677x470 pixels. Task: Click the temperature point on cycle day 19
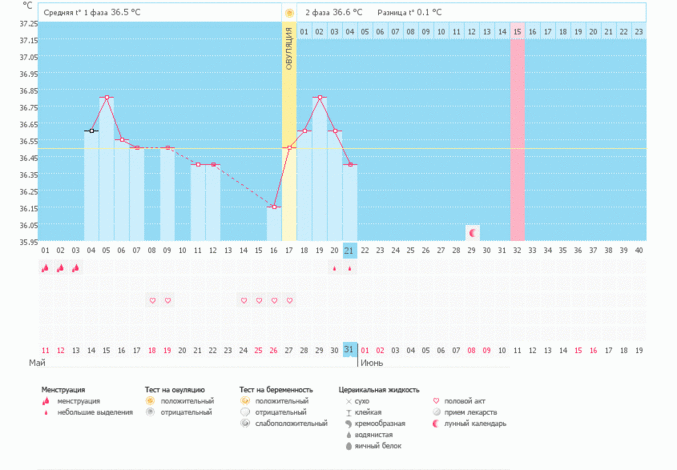click(x=319, y=97)
